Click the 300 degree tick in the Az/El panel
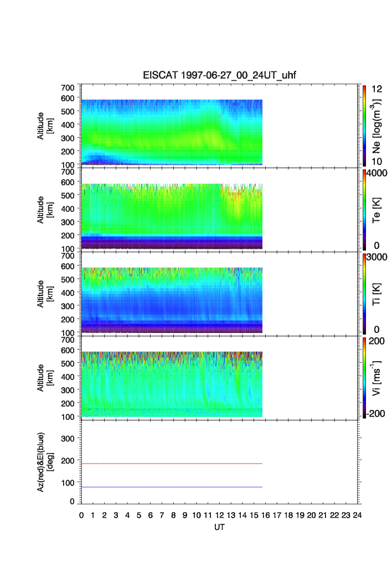Screen dimensions: 392x588 tap(68, 439)
